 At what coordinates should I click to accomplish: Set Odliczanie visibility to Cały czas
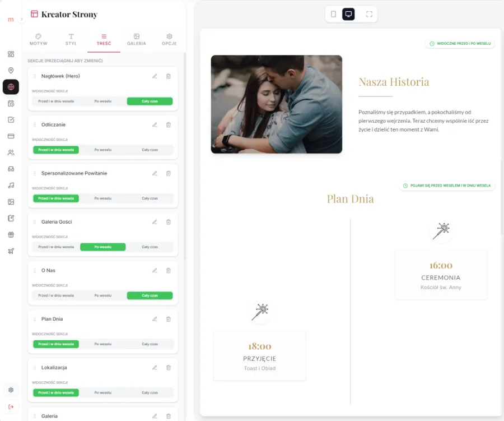(149, 150)
